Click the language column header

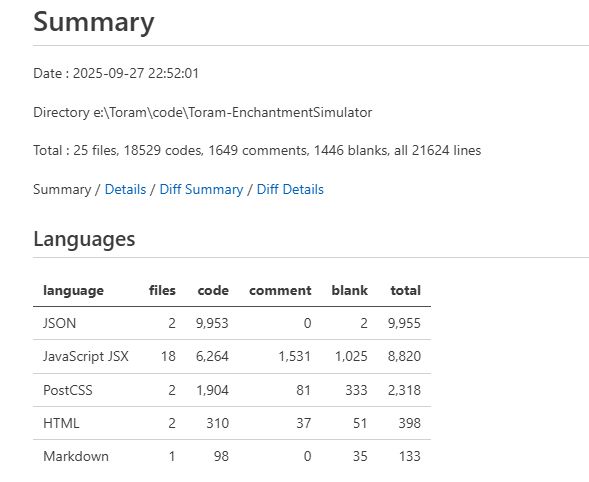[x=73, y=290]
